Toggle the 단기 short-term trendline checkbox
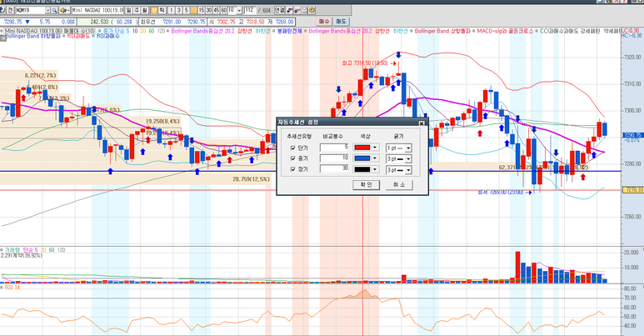 coord(292,148)
